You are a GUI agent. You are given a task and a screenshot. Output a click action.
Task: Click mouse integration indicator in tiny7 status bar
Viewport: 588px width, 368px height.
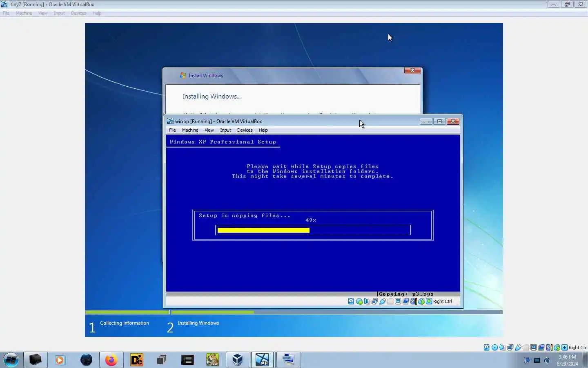[x=557, y=348]
